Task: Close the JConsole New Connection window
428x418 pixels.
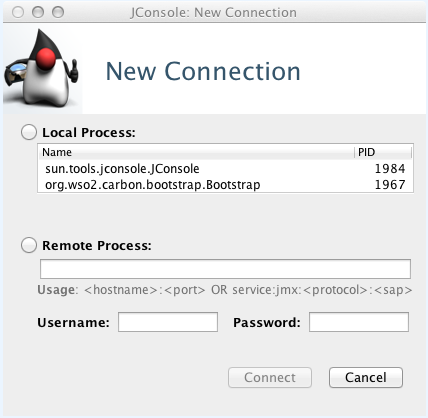Action: coord(18,12)
